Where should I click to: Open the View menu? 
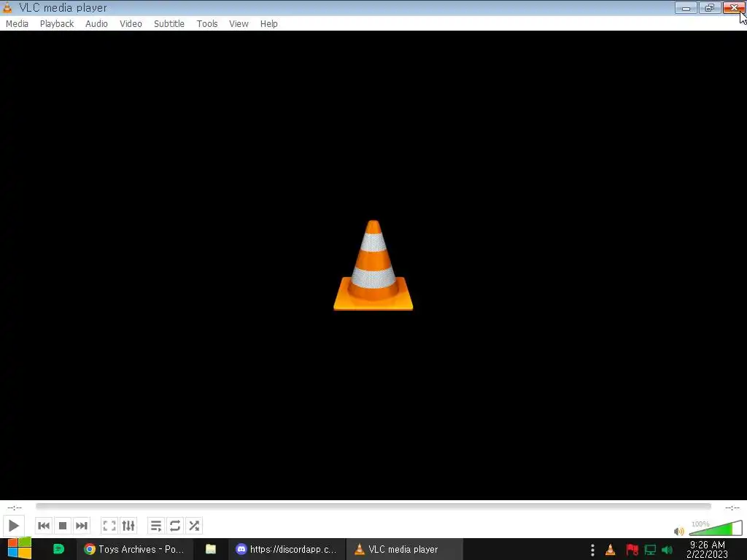pyautogui.click(x=239, y=24)
